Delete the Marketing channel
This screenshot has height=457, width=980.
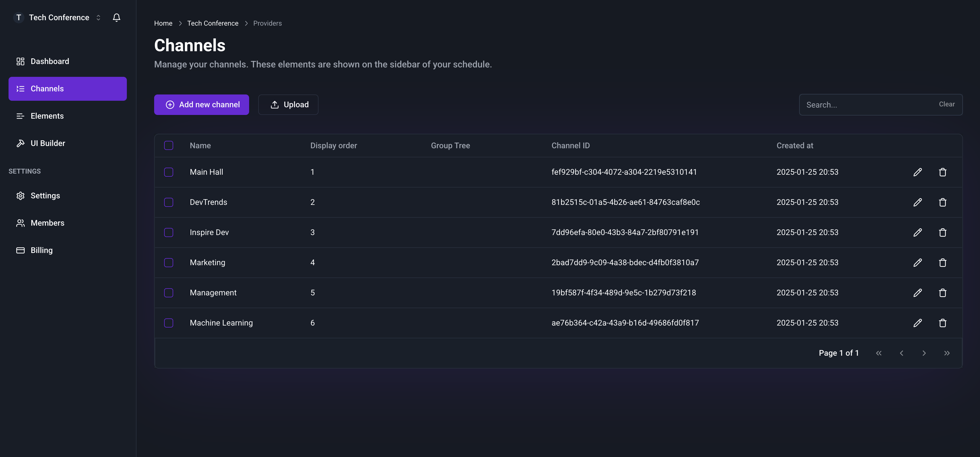coord(942,263)
